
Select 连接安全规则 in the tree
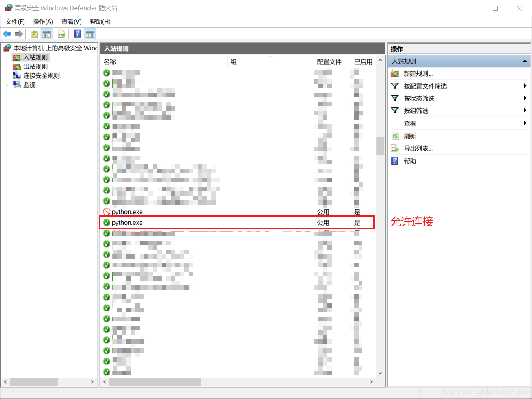tap(41, 75)
